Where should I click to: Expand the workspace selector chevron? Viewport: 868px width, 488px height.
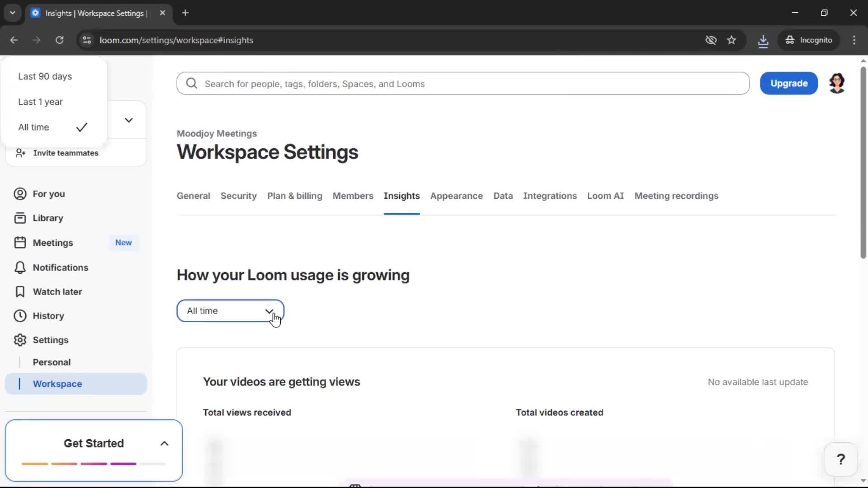point(129,120)
